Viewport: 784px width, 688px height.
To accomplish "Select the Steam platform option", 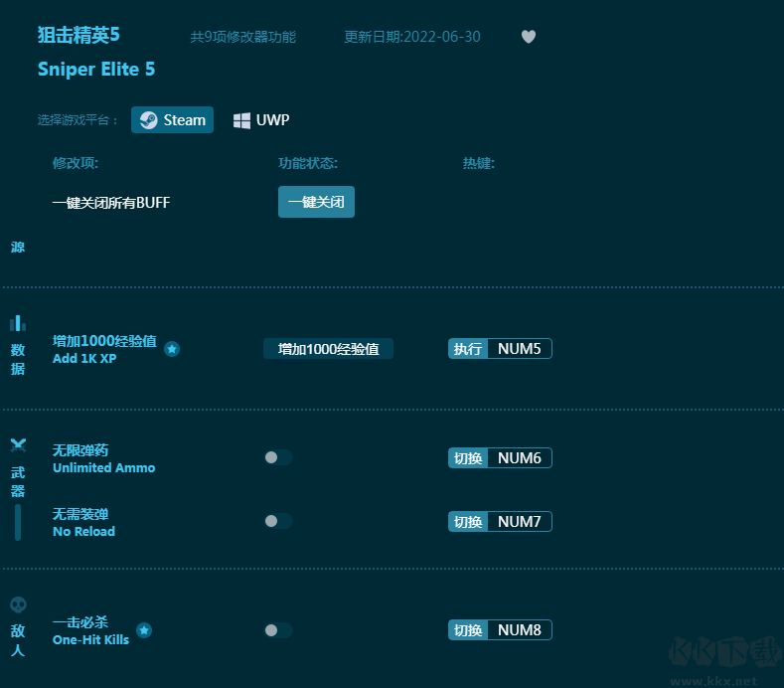I will pyautogui.click(x=173, y=120).
